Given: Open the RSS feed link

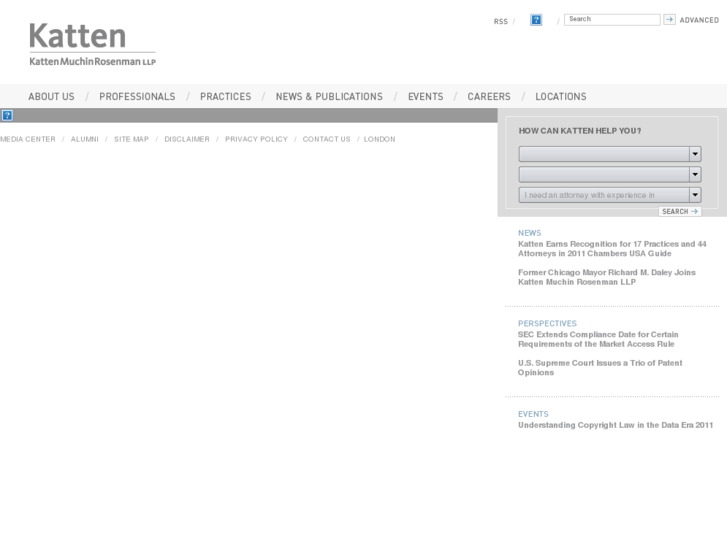Looking at the screenshot, I should [500, 21].
